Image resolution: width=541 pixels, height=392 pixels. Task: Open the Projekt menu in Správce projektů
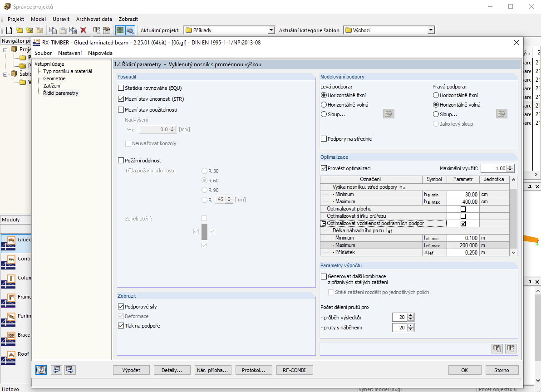(16, 19)
